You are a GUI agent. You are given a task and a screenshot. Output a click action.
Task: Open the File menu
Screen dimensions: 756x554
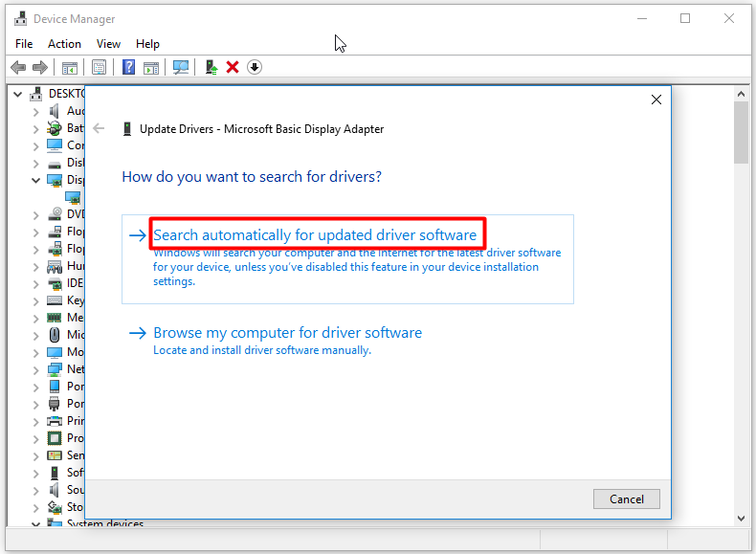(24, 44)
